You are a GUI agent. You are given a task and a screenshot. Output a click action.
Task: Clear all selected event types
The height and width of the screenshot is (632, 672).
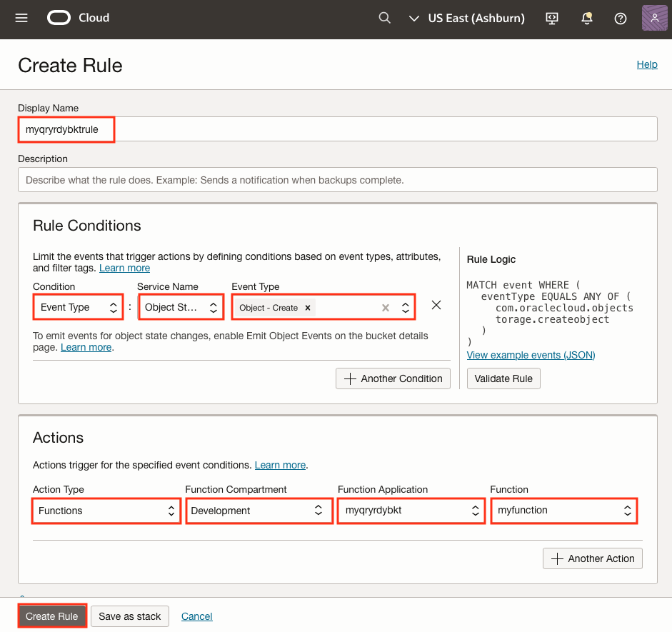click(385, 308)
